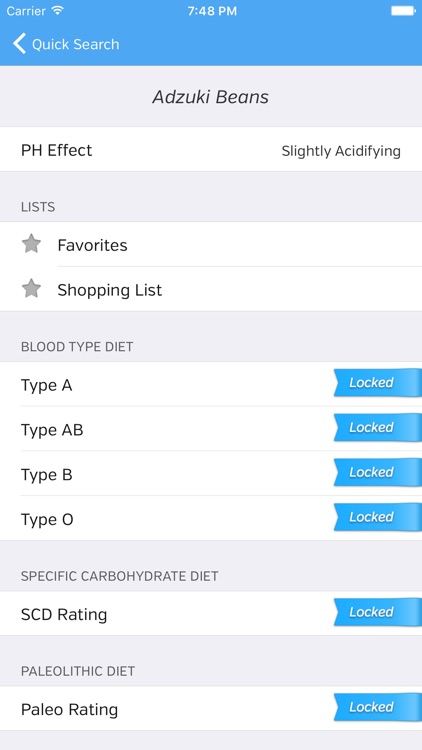This screenshot has width=422, height=750.
Task: Open the Type A row label
Action: [46, 385]
